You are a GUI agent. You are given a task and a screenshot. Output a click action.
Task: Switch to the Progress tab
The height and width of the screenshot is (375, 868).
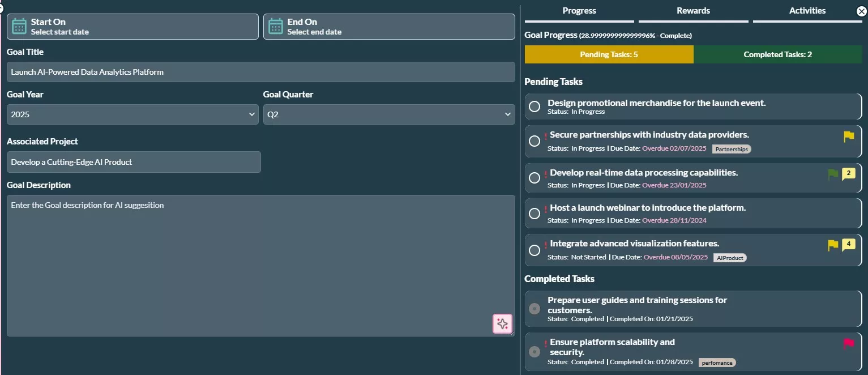(x=579, y=11)
